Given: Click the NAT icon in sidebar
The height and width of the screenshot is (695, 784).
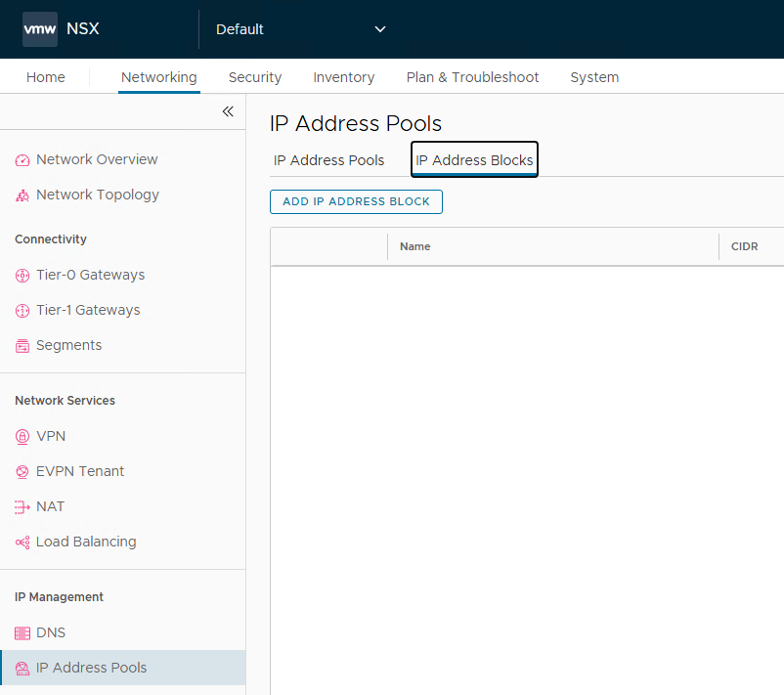Looking at the screenshot, I should pos(22,507).
